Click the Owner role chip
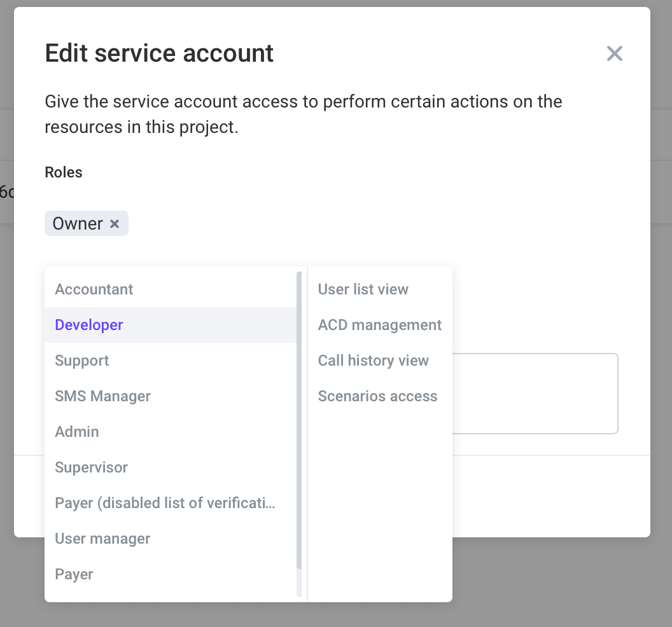Viewport: 672px width, 627px height. click(x=78, y=224)
